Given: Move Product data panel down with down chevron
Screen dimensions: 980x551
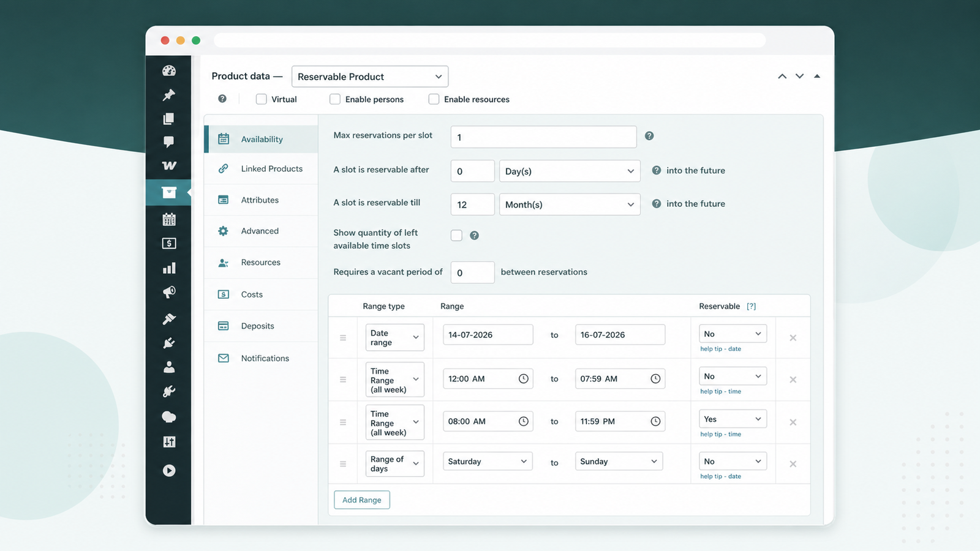Looking at the screenshot, I should point(799,76).
